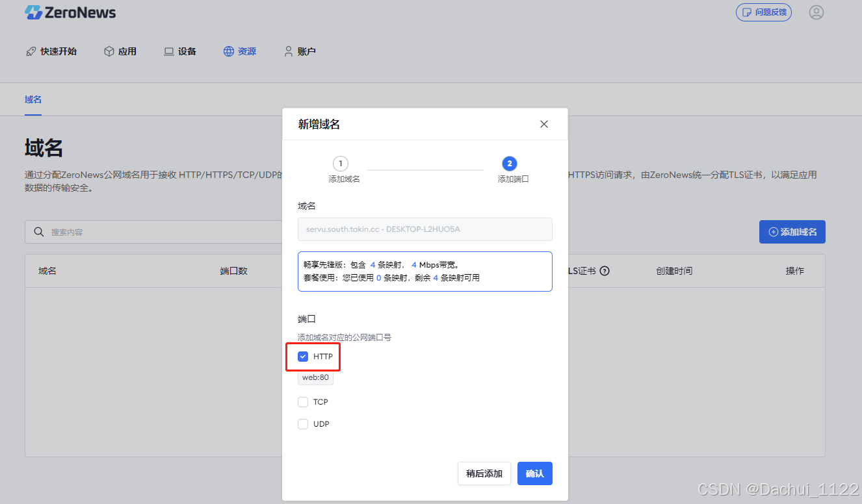Click the 添加域名 button

[792, 232]
